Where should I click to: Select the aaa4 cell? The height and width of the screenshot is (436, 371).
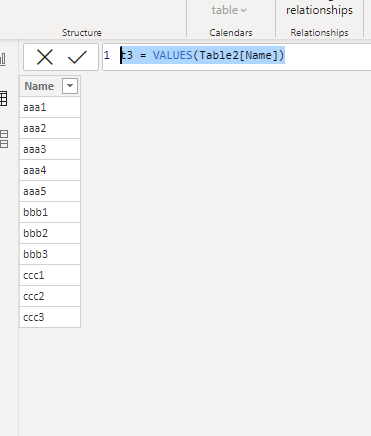(x=50, y=170)
